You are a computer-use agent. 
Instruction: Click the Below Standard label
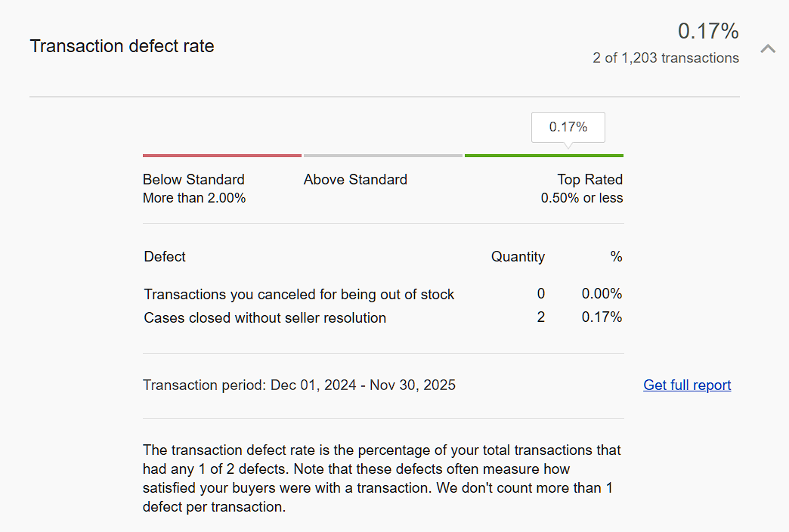(x=193, y=180)
